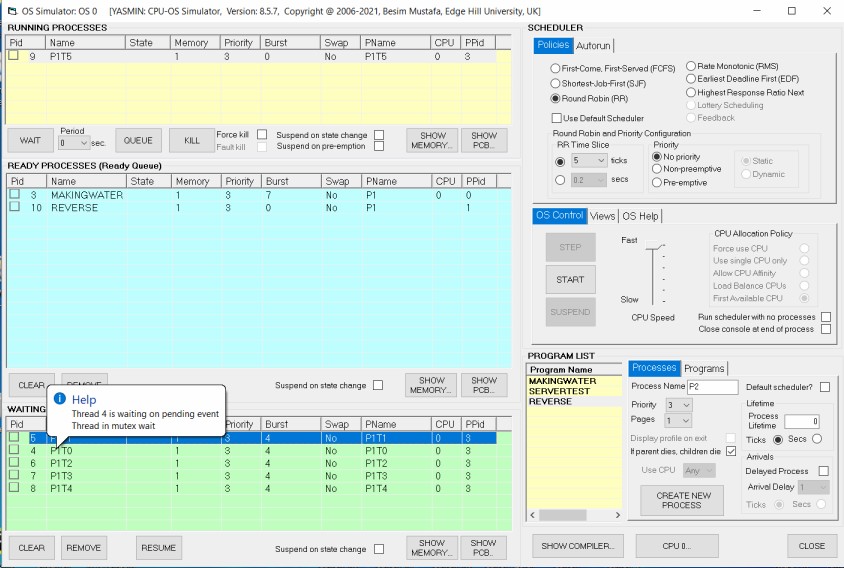Click running processes SHOW PCB button
Viewport: 844px width, 568px height.
tap(484, 140)
